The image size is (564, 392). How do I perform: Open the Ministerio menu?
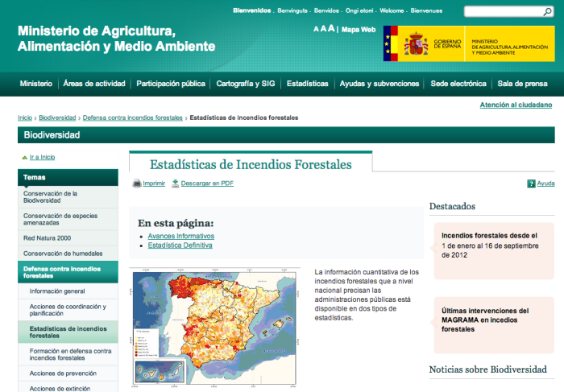click(36, 84)
